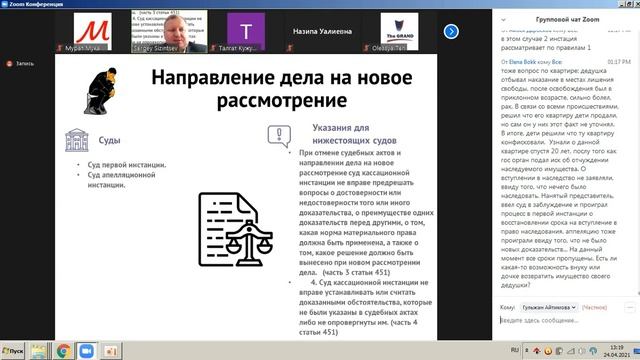Select Sergey Sizintsev video thumbnail

[169, 31]
